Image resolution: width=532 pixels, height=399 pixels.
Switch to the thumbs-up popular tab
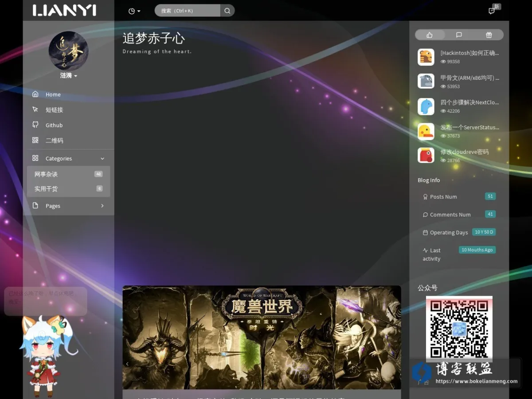[430, 35]
